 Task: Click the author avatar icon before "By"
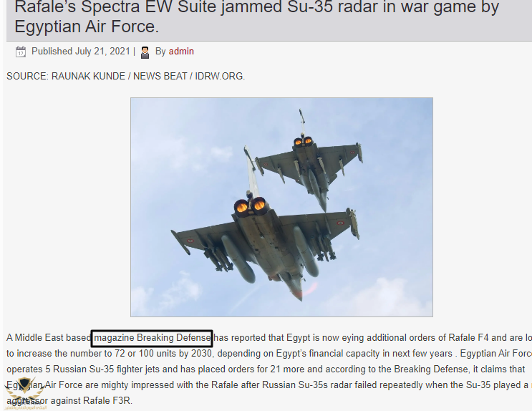pyautogui.click(x=145, y=52)
